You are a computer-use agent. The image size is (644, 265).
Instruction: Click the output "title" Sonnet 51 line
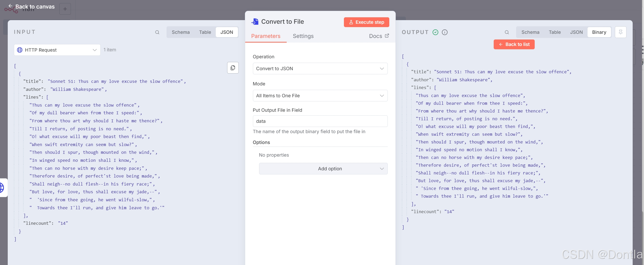pos(491,72)
